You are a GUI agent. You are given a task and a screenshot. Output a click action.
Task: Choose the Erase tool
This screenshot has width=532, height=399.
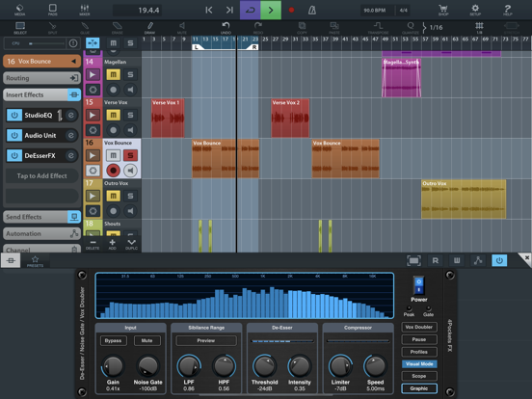coord(117,28)
